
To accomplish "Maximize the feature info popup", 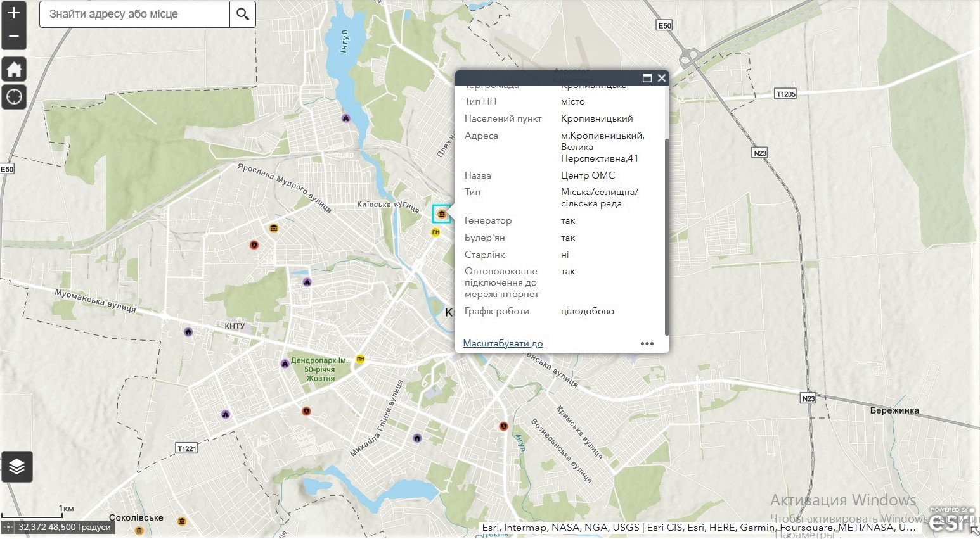I will [647, 78].
